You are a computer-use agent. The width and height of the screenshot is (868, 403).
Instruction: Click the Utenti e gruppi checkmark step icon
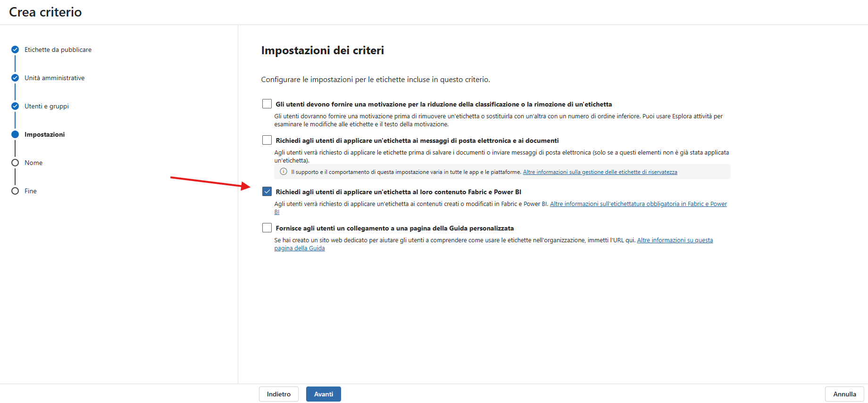(15, 106)
